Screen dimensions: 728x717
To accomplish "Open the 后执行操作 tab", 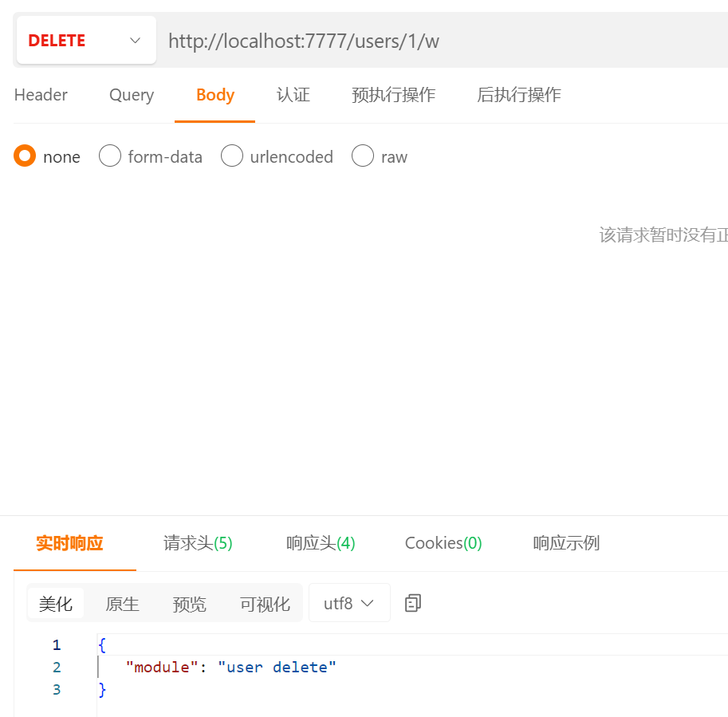I will (518, 95).
